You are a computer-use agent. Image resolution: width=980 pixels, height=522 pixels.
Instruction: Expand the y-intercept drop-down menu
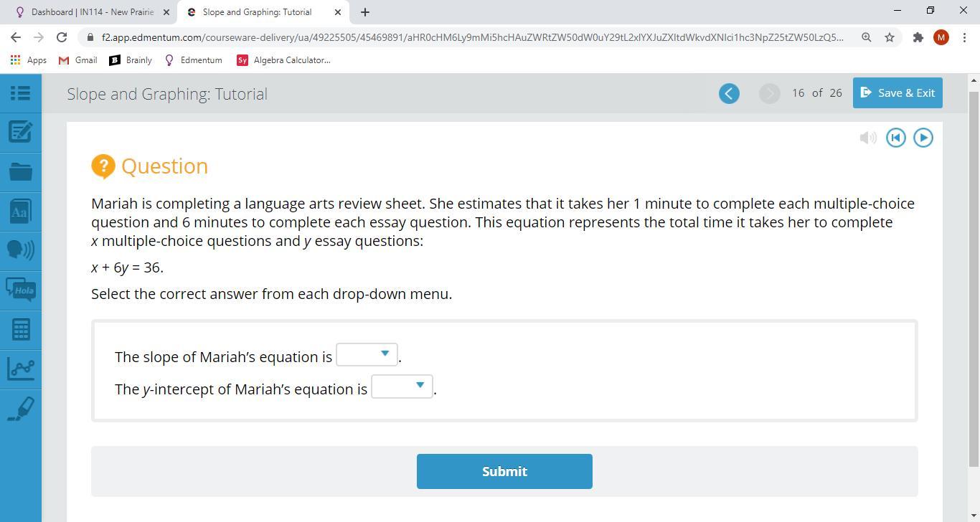click(402, 386)
